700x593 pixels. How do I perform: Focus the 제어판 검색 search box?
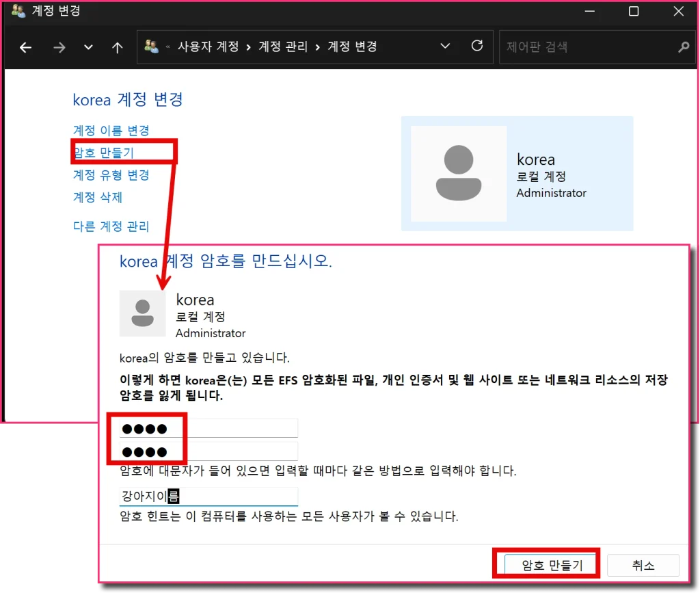click(x=589, y=47)
